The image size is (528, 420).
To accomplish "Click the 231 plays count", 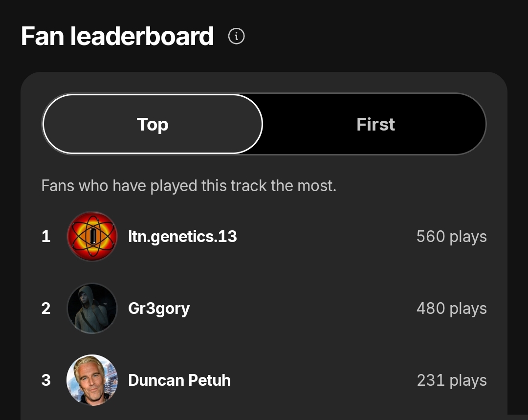I will click(451, 380).
